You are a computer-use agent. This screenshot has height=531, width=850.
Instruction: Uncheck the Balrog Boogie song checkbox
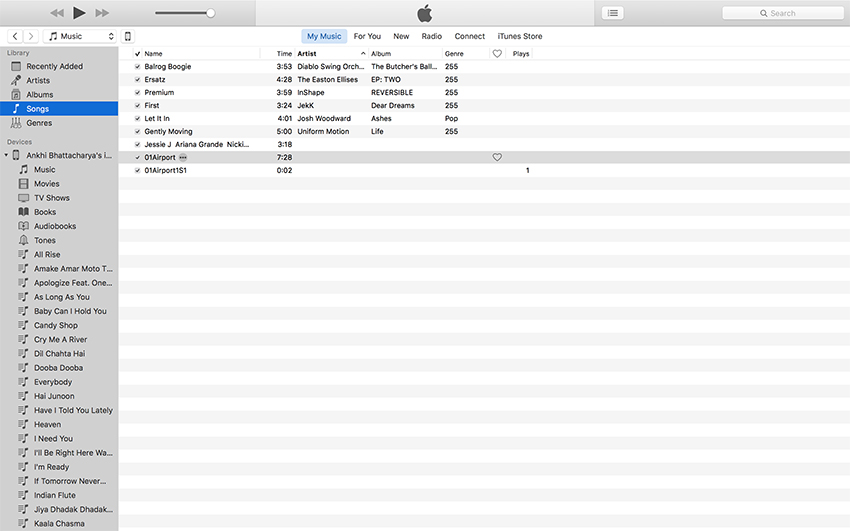pyautogui.click(x=138, y=66)
